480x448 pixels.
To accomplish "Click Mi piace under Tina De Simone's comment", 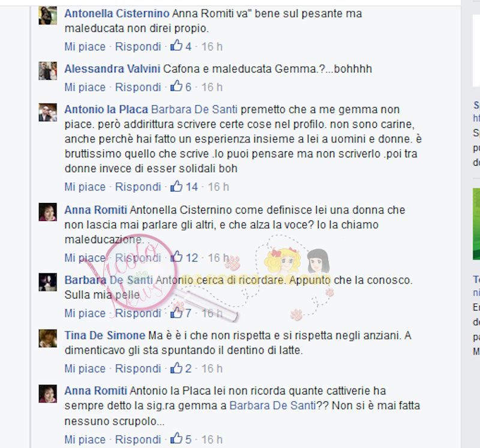I will (85, 369).
